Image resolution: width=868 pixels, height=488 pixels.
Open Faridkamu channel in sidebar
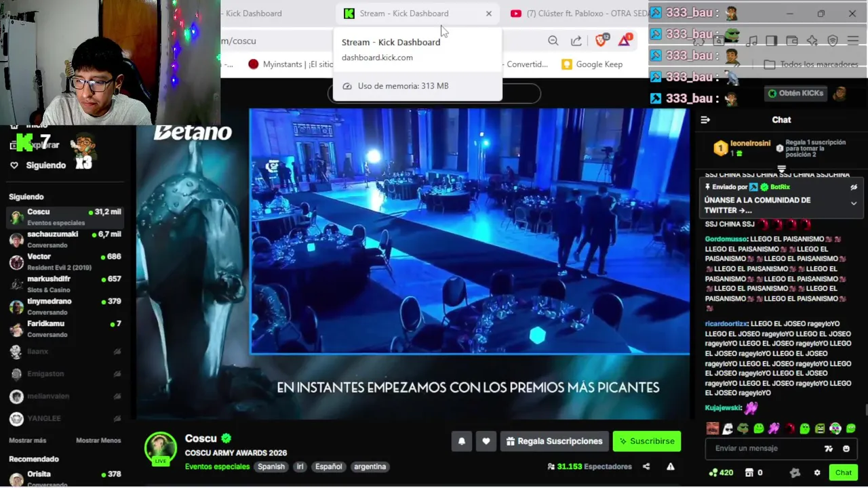pyautogui.click(x=66, y=329)
